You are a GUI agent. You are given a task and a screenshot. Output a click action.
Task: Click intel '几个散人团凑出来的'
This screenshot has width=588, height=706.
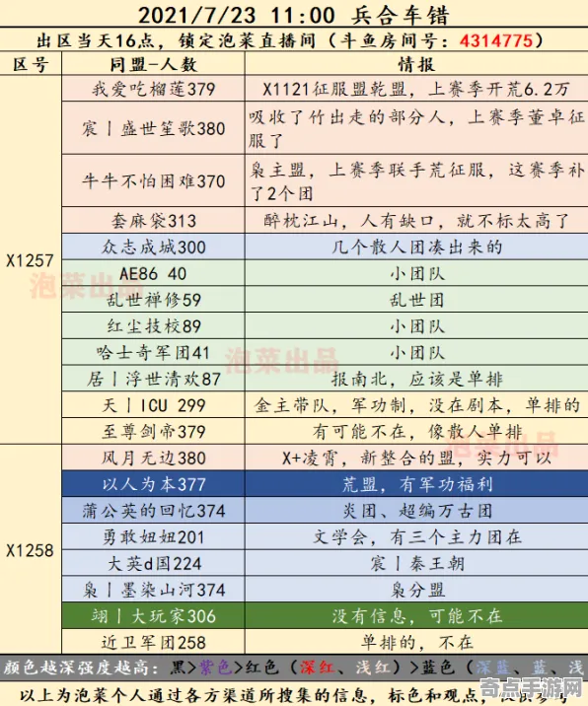(x=416, y=247)
